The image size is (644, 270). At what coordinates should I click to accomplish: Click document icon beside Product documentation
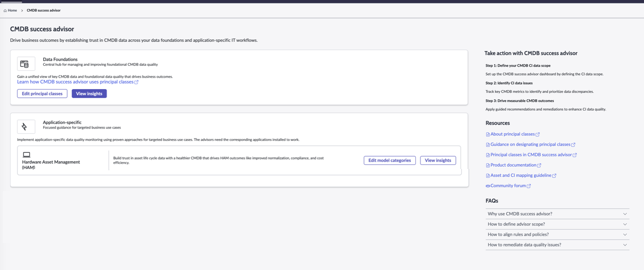tap(488, 165)
